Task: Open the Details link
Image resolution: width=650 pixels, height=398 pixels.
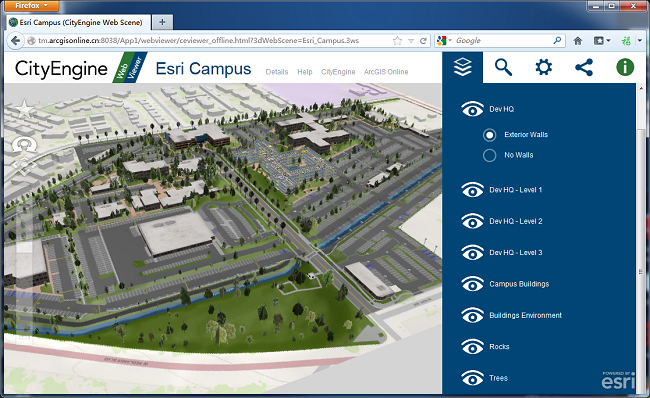Action: point(277,72)
